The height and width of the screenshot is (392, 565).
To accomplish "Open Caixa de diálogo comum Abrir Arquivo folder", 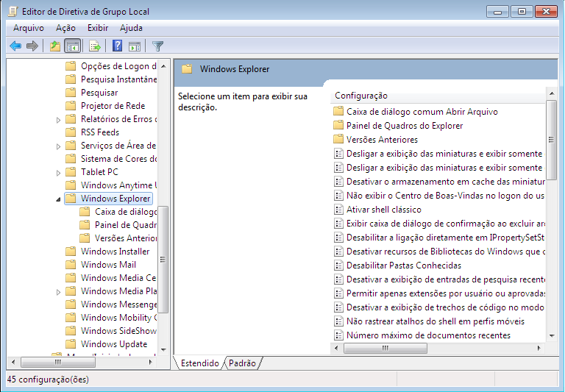I will [416, 112].
